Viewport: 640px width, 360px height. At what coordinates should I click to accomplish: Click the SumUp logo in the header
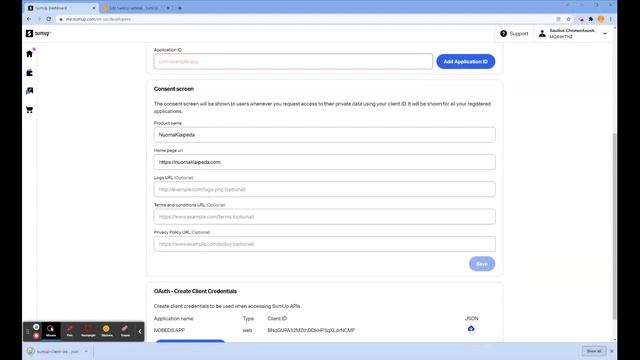coord(38,33)
